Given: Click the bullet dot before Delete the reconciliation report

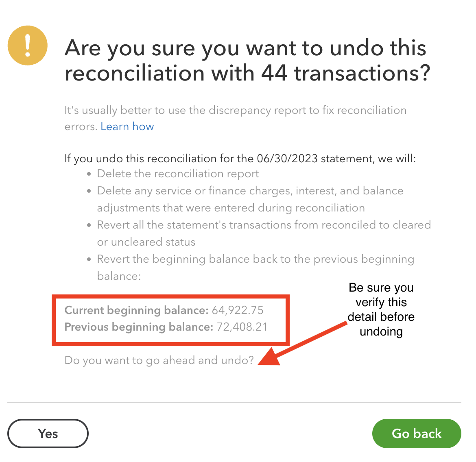Looking at the screenshot, I should pos(89,174).
